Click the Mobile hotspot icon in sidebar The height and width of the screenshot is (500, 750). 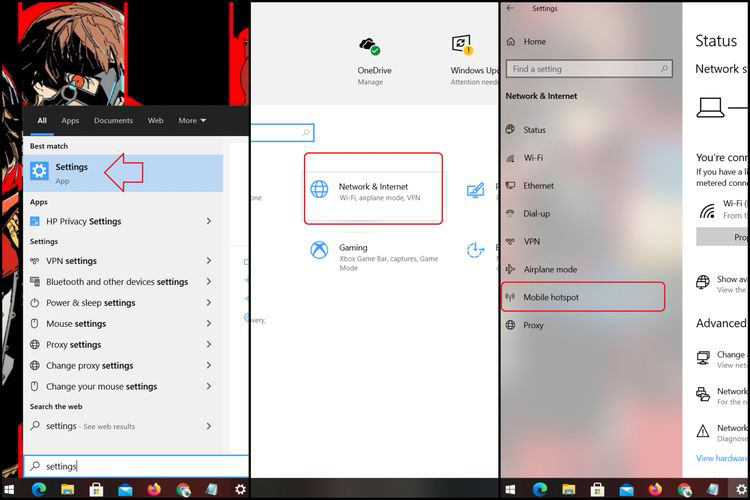coord(510,297)
